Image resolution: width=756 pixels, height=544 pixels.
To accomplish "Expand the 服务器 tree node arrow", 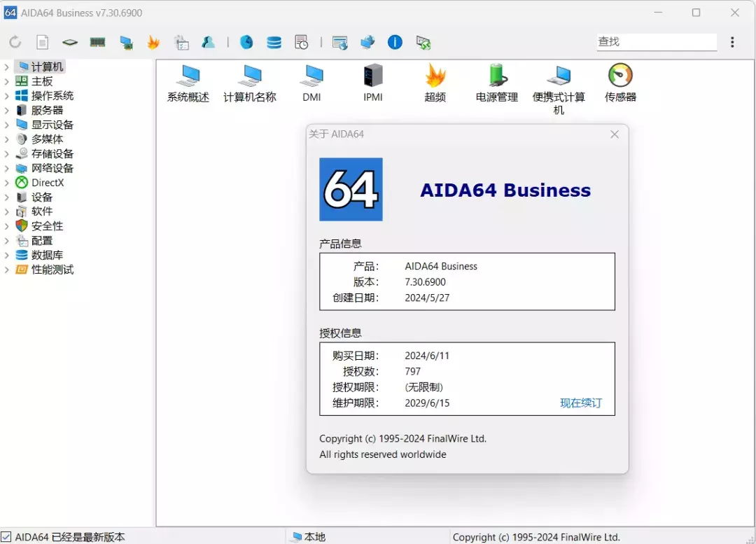I will coord(6,111).
